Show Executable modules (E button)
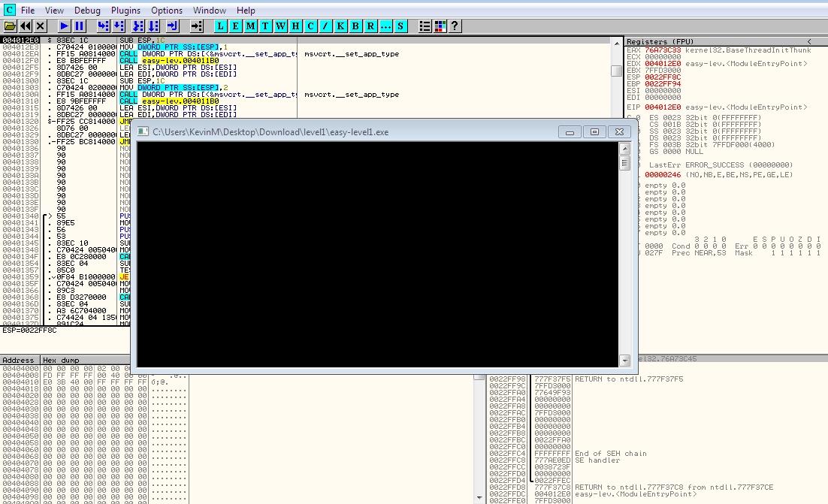The width and height of the screenshot is (828, 504). click(235, 26)
